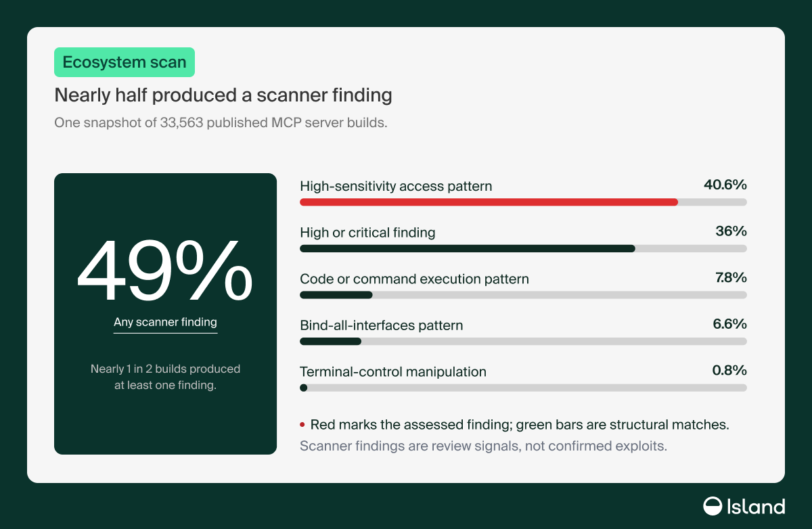
Task: Click the red High-sensitivity access pattern bar
Action: tap(489, 202)
